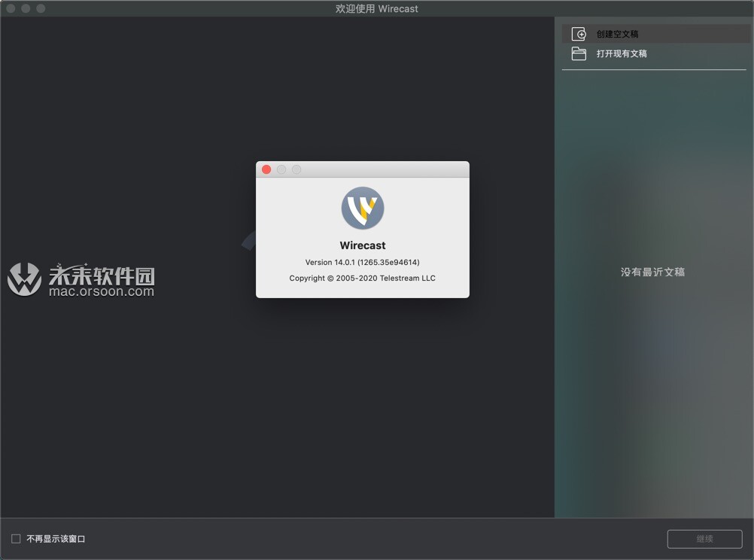This screenshot has height=560, width=754.
Task: Click the Telestream copyright line
Action: 362,279
